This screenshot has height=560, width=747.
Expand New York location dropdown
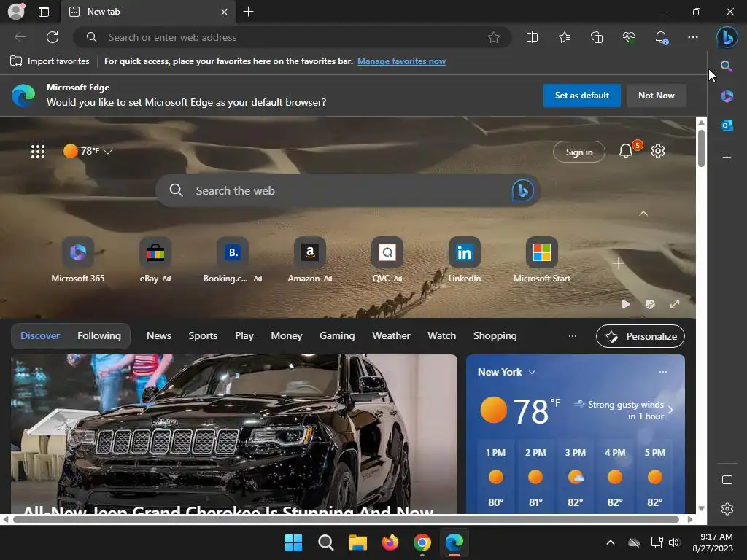tap(532, 373)
